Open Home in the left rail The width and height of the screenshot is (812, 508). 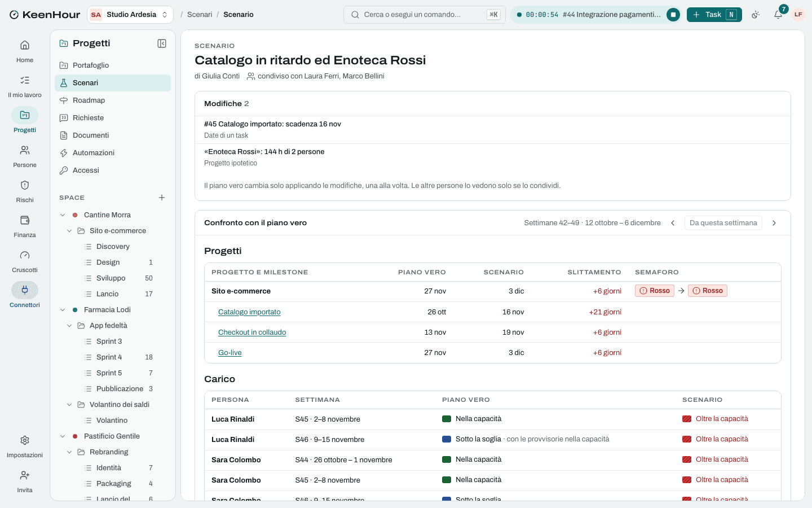pos(25,51)
